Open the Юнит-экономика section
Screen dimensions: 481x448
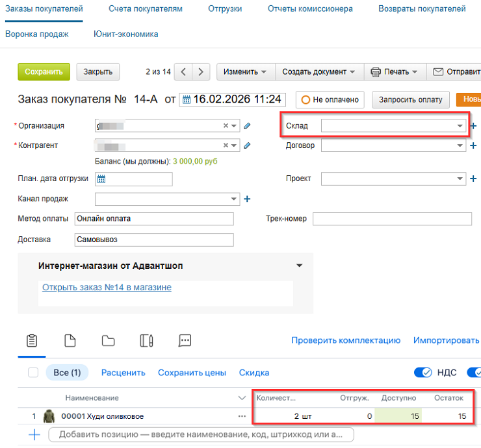click(125, 34)
